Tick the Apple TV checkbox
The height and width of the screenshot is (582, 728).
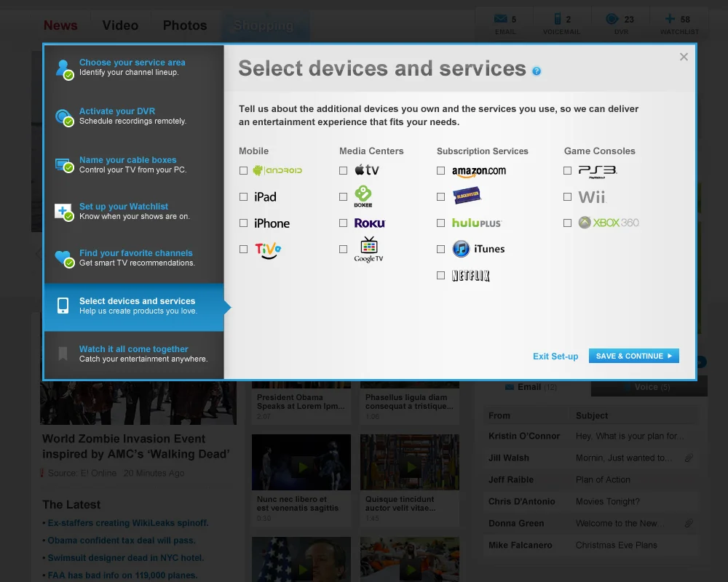[x=343, y=171]
